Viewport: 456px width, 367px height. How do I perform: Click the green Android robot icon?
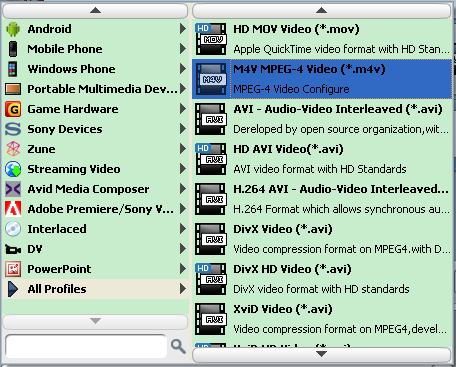coord(13,29)
